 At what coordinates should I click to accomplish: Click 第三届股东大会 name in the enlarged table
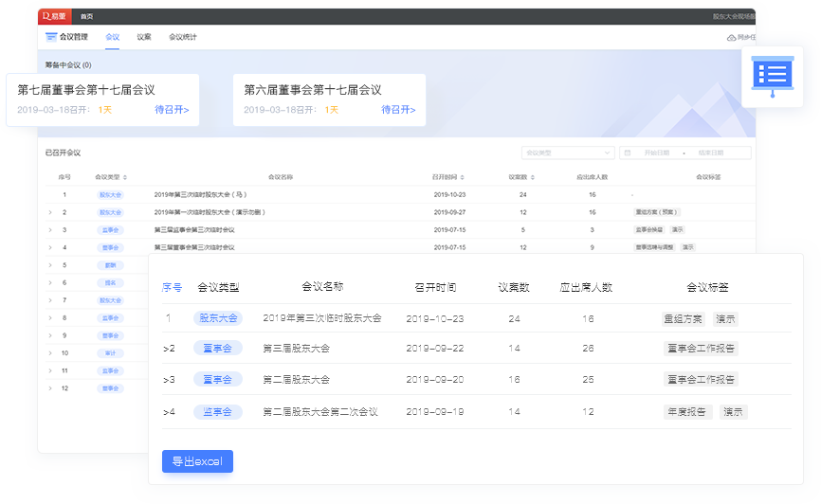[297, 349]
